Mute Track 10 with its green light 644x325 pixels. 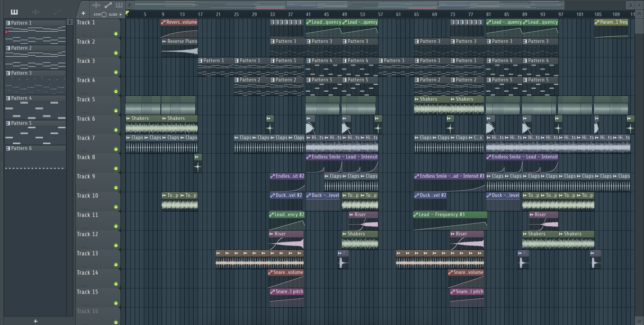pos(116,207)
